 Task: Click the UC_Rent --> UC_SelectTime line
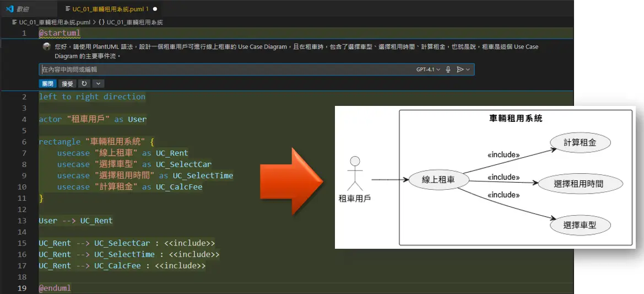129,254
